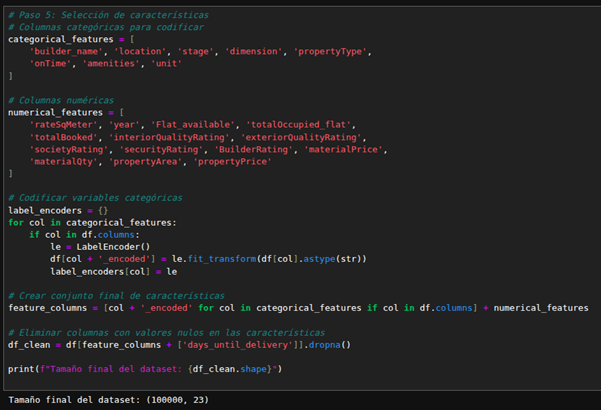The width and height of the screenshot is (601, 410).
Task: Click the fit_transform method call
Action: coord(222,259)
